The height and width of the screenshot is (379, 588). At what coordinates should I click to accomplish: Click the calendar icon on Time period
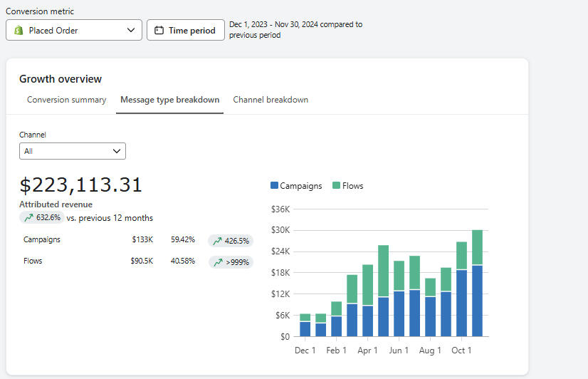pyautogui.click(x=159, y=31)
